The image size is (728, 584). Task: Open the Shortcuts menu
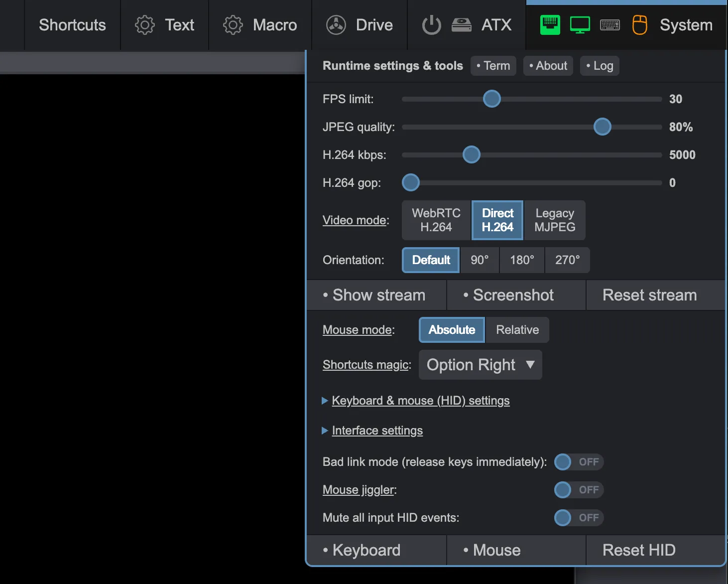pyautogui.click(x=73, y=25)
